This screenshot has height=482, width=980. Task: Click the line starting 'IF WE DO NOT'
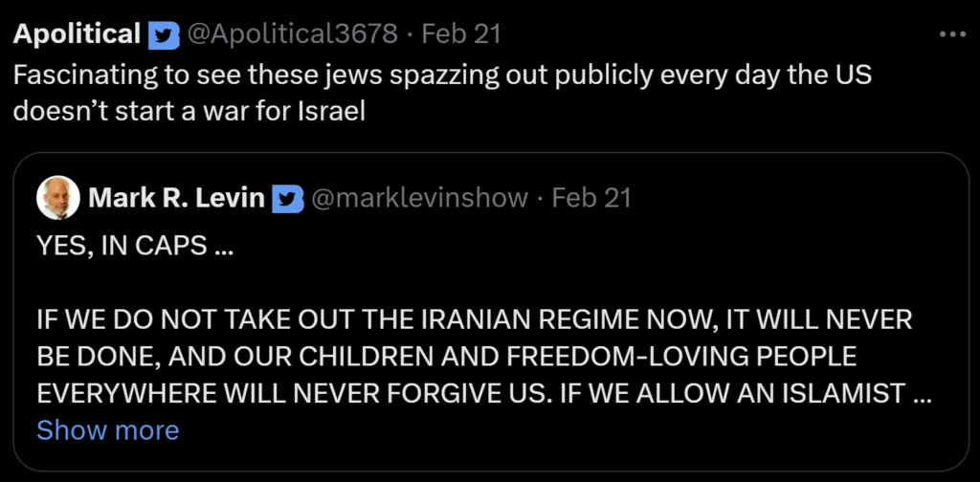coord(474,318)
